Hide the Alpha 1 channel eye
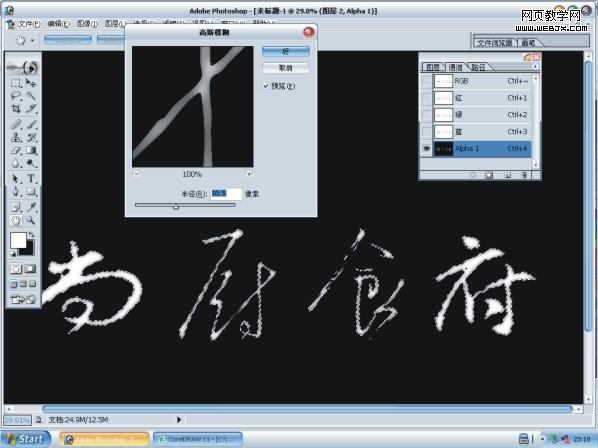The height and width of the screenshot is (448, 598). (x=427, y=149)
